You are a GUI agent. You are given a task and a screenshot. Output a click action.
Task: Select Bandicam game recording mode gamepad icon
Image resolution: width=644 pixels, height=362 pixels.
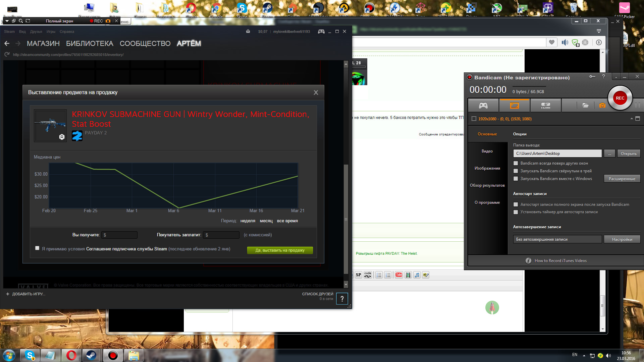click(483, 106)
